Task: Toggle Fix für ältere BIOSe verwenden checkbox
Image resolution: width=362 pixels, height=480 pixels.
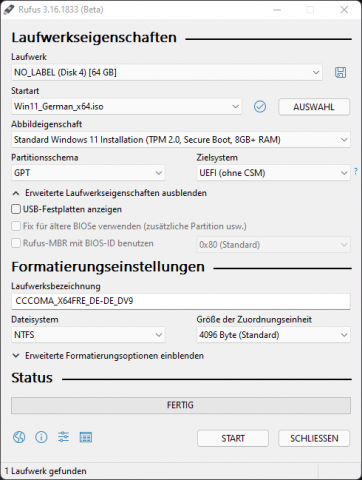Action: click(x=16, y=226)
